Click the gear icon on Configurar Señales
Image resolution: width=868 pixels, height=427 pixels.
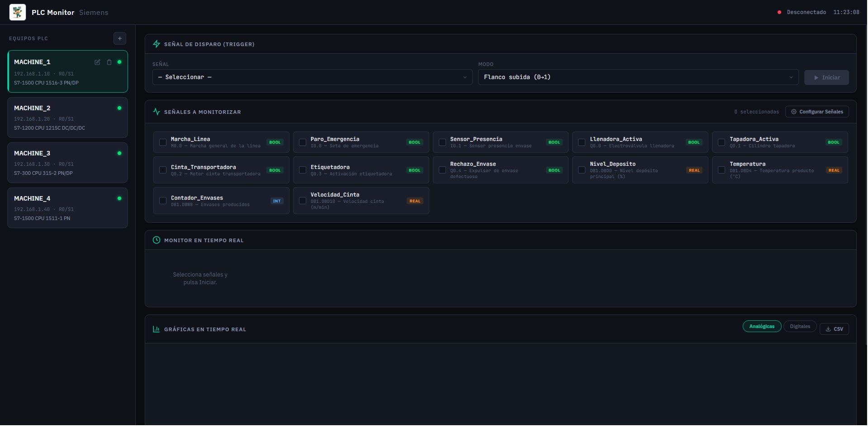[794, 112]
